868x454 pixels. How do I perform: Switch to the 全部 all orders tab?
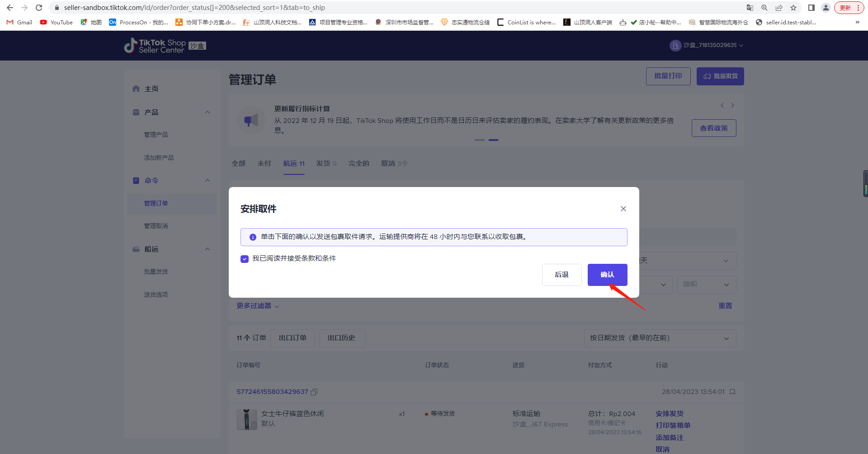pos(238,164)
